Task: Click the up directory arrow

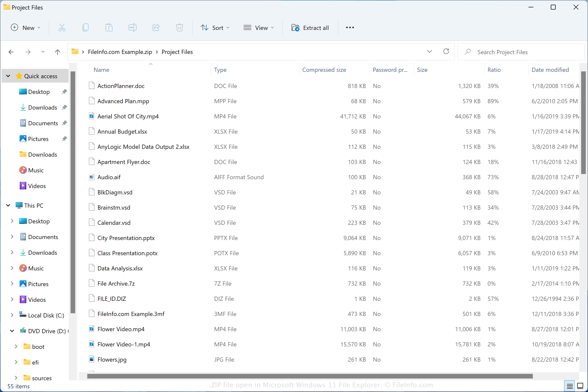Action: click(58, 52)
